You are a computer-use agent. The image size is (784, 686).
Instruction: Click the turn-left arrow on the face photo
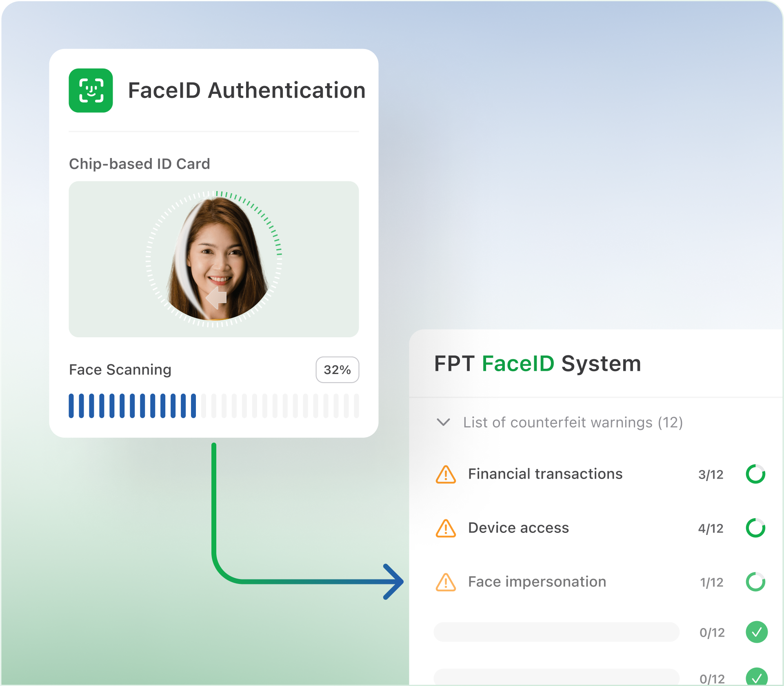(x=216, y=297)
